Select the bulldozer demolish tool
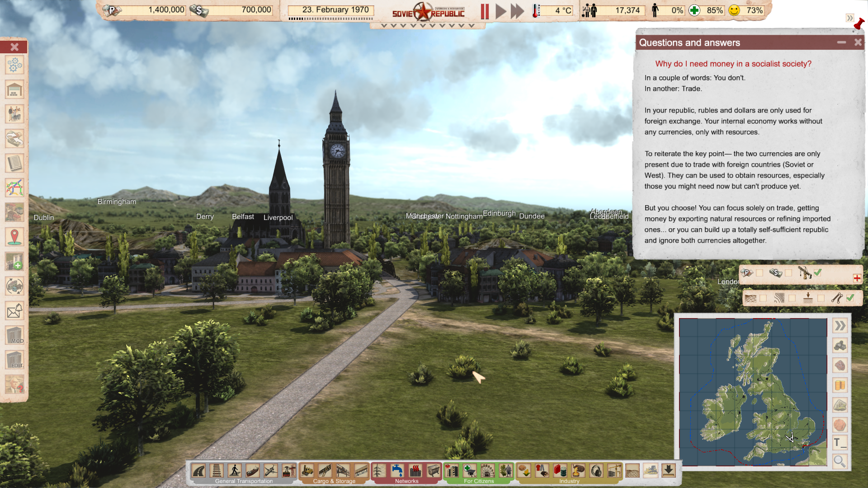Viewport: 868px width, 488px height. click(x=651, y=471)
